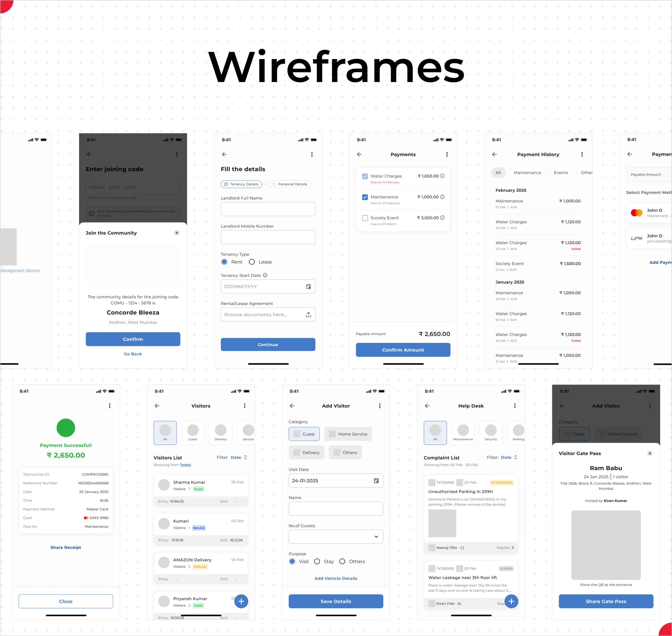Open three-dot menu on Payment History screen
Viewport: 672px width, 636px height.
pyautogui.click(x=582, y=154)
